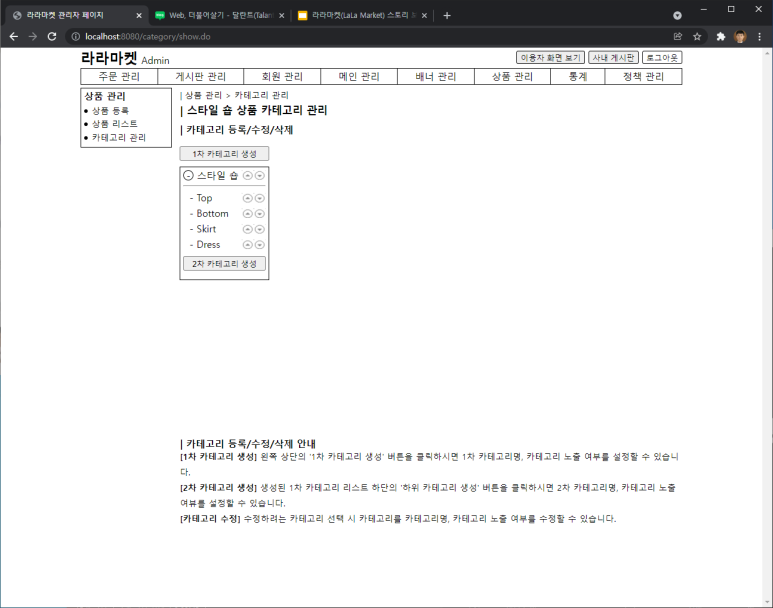Screen dimensions: 773x608
Task: Select the 통계 menu item
Action: tap(577, 77)
